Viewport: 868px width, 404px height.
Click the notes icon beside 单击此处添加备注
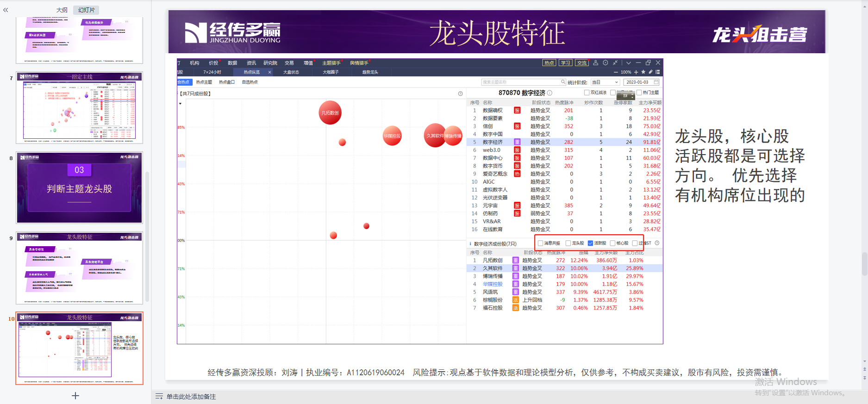(x=159, y=397)
